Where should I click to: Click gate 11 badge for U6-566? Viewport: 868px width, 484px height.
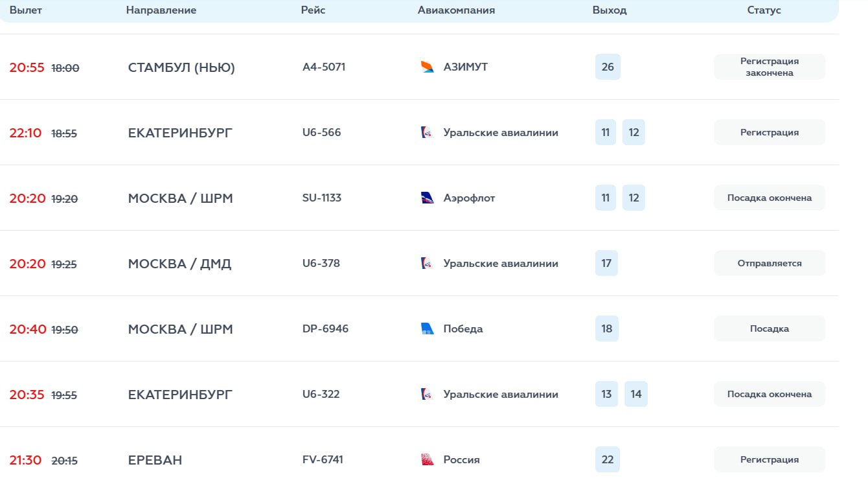606,132
